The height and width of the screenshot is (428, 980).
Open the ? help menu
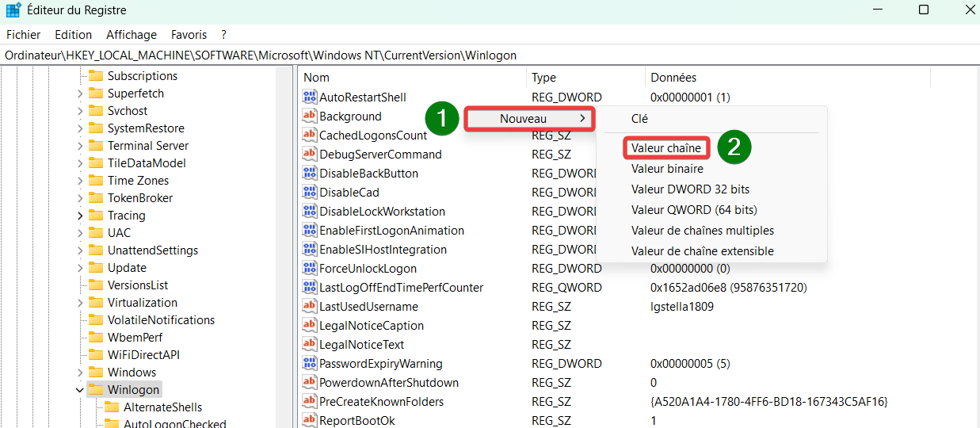point(224,35)
